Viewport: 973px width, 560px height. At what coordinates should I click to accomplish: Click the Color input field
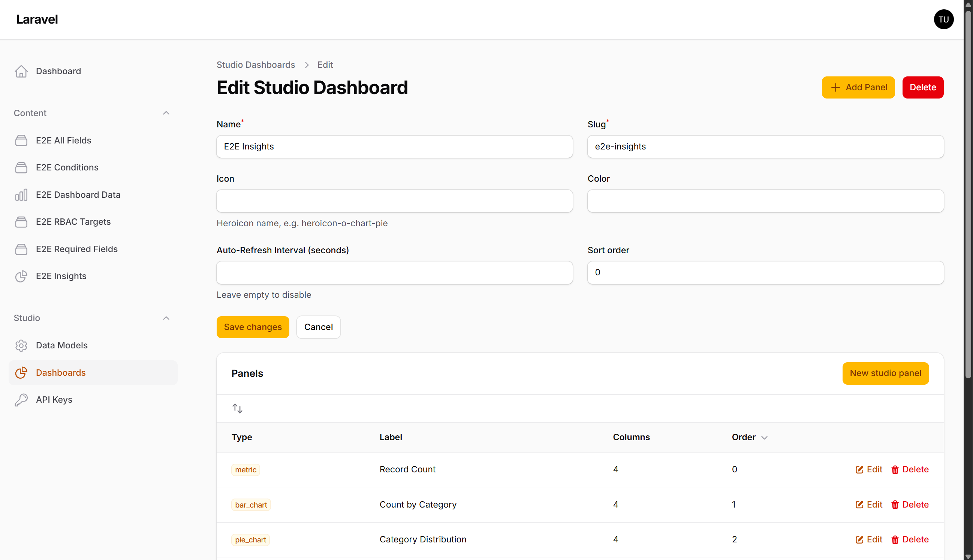pos(765,201)
